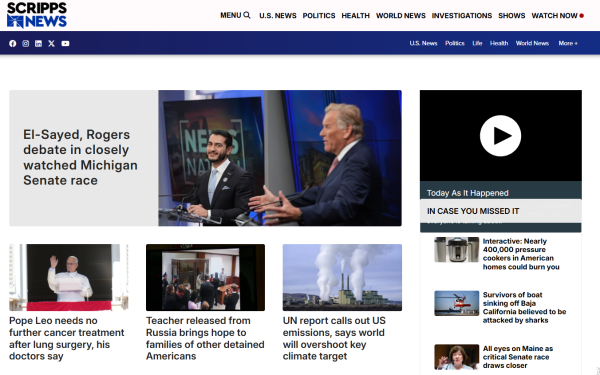Open SHOWS in the top navigation
This screenshot has width=600, height=375.
pos(512,16)
